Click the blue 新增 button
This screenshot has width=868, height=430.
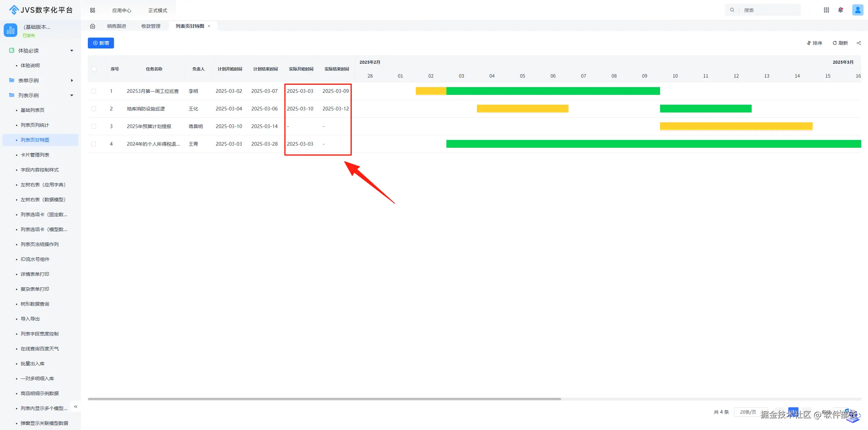click(x=101, y=43)
